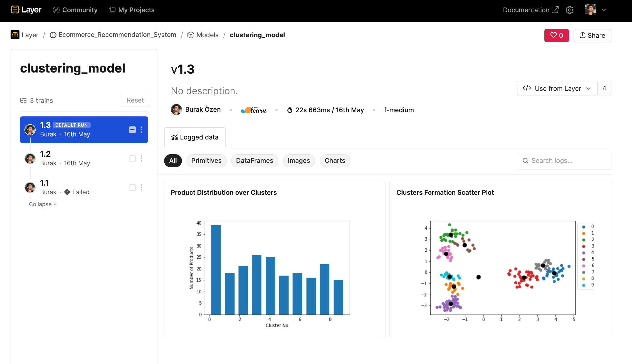The width and height of the screenshot is (632, 364).
Task: Open three-dot menu for run 1.2
Action: click(141, 159)
